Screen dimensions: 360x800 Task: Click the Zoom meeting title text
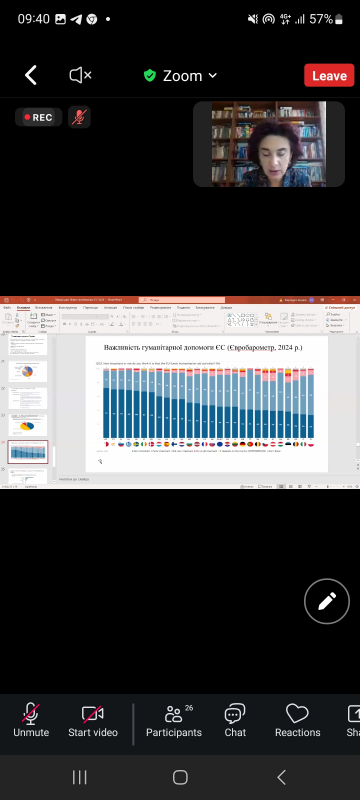coord(183,76)
